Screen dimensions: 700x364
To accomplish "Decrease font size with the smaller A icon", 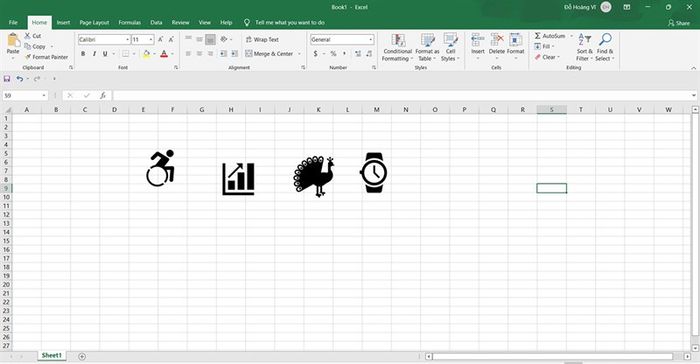I will [171, 40].
